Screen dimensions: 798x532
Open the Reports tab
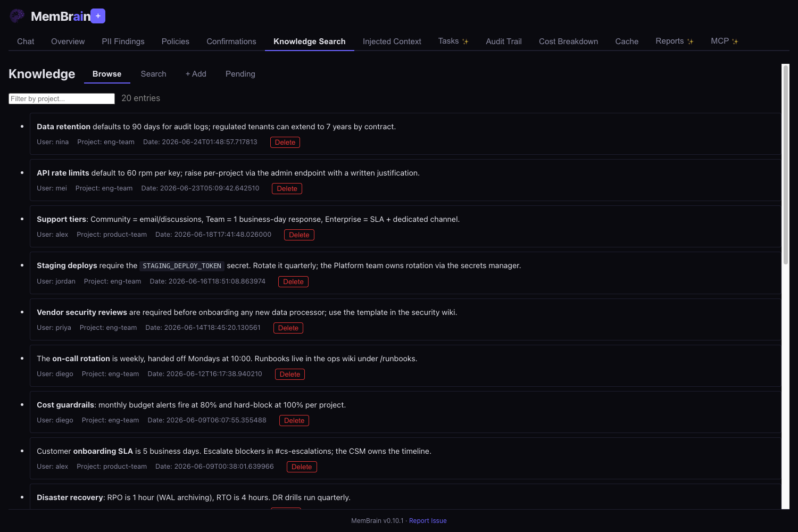[x=675, y=41]
